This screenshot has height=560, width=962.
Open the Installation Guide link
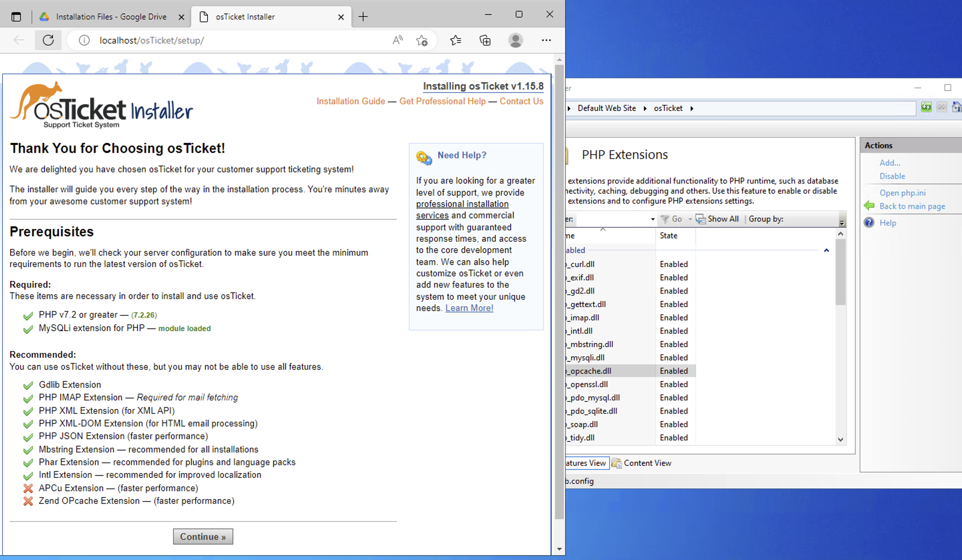(x=350, y=101)
